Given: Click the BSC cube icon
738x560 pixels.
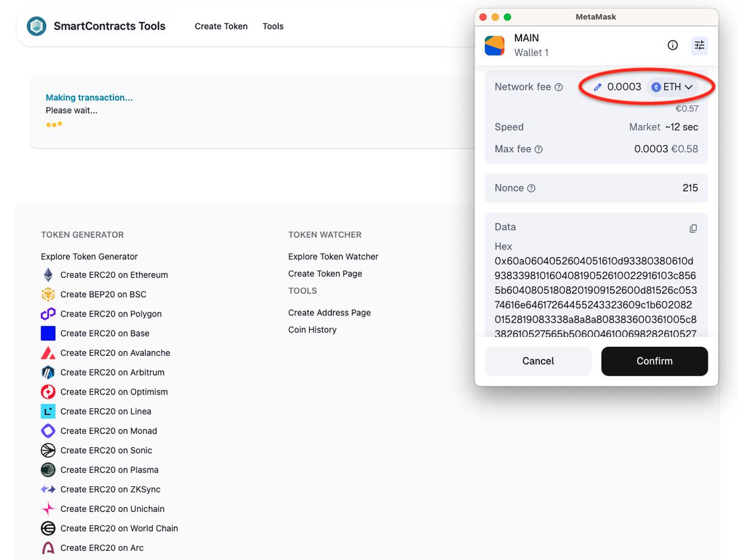Looking at the screenshot, I should point(48,294).
